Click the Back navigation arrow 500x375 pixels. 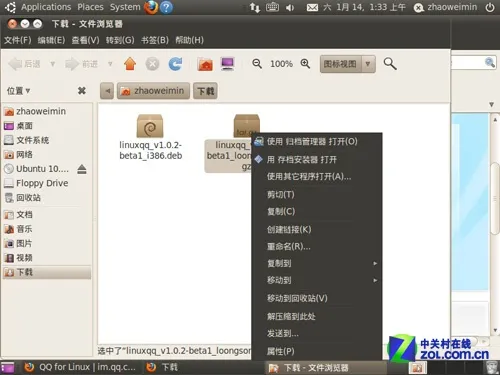point(24,64)
